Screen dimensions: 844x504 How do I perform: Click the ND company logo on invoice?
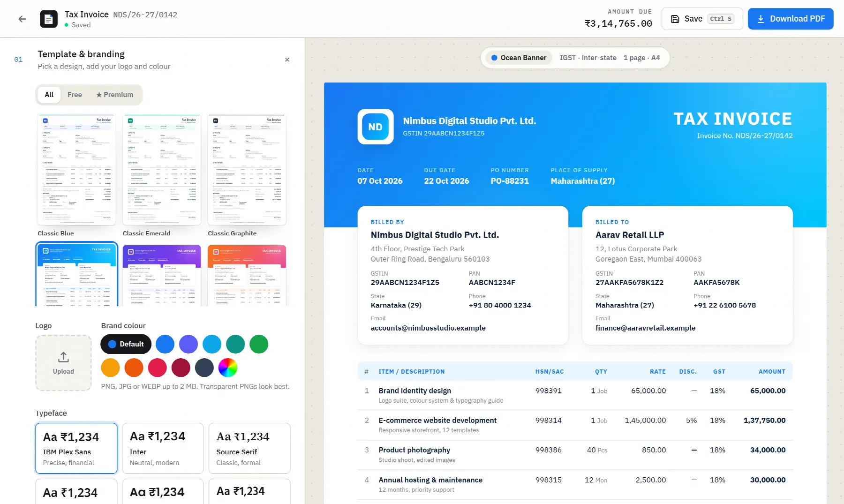click(376, 127)
